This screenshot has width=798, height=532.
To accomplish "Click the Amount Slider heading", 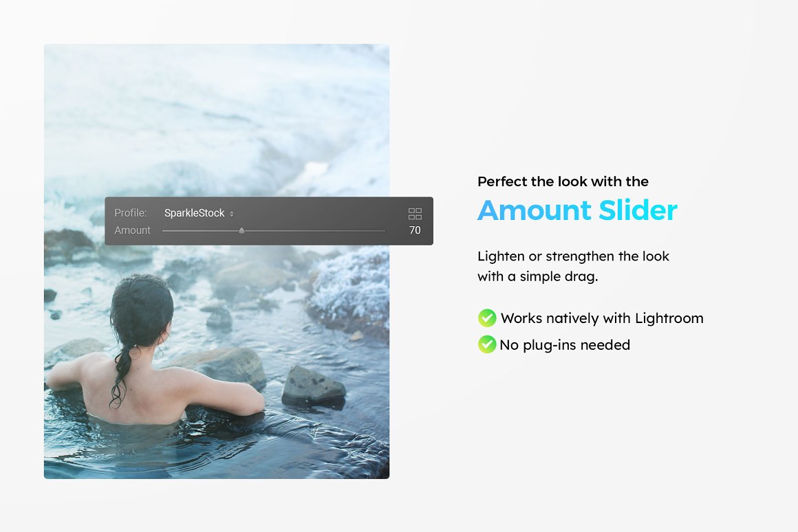I will tap(577, 210).
